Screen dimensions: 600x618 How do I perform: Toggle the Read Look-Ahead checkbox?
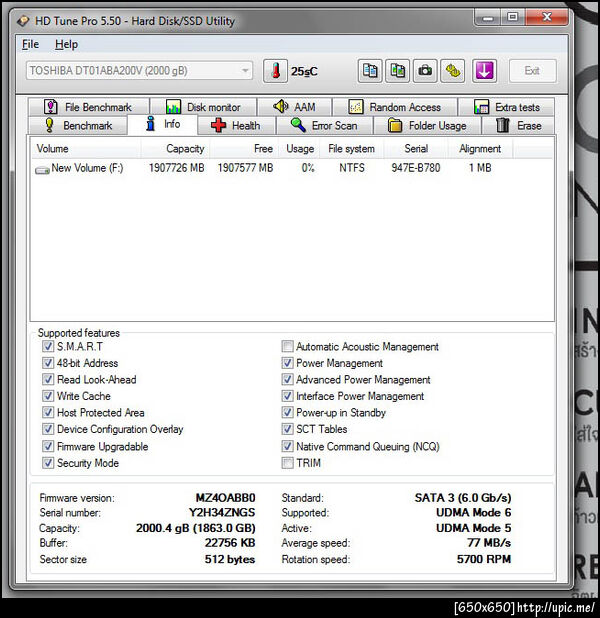tap(48, 380)
